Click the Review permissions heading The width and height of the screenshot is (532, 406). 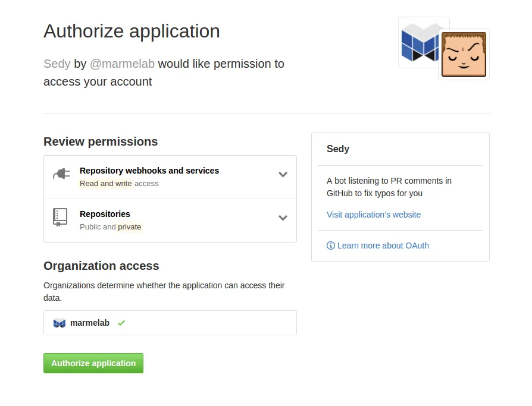pyautogui.click(x=101, y=141)
